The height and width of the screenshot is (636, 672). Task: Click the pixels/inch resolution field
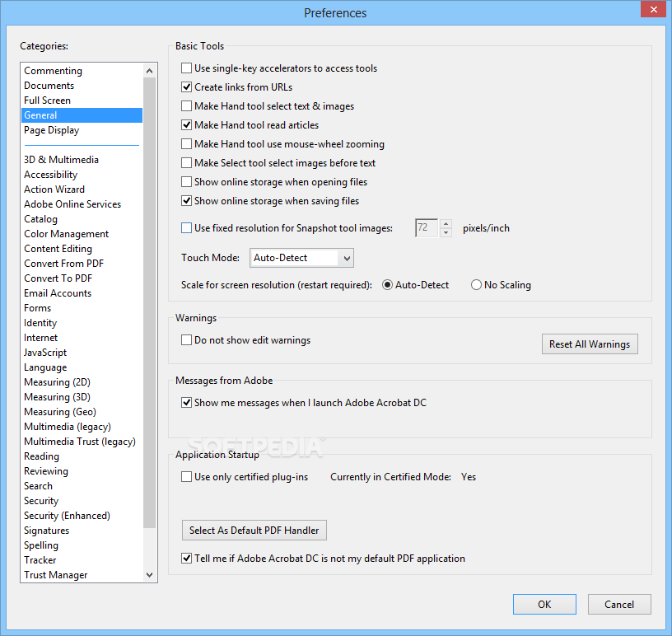pyautogui.click(x=427, y=227)
